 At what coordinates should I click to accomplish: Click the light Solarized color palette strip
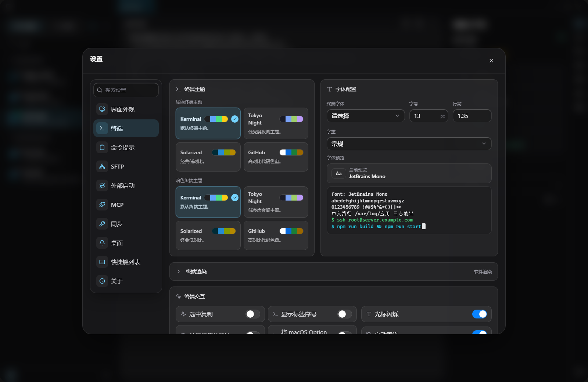tap(224, 152)
